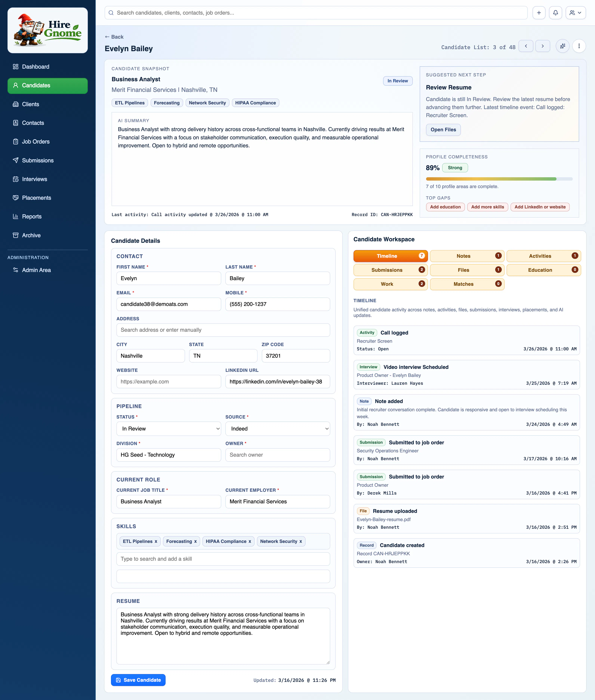Open Contacts in the sidebar
Viewport: 595px width, 700px height.
pos(48,123)
